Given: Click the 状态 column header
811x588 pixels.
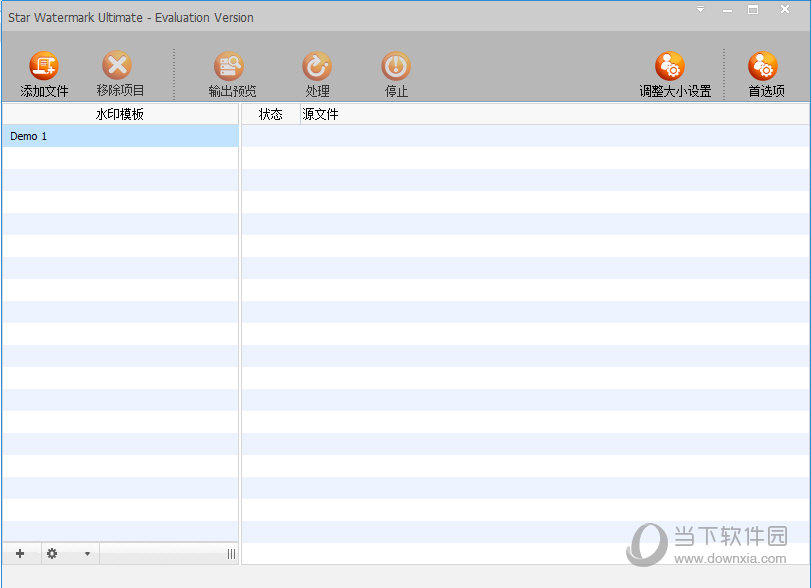Looking at the screenshot, I should 271,114.
